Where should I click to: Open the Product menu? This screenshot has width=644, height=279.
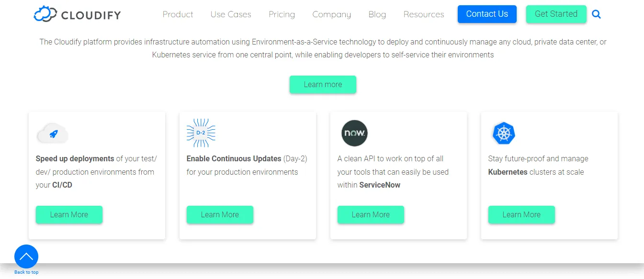coord(178,14)
